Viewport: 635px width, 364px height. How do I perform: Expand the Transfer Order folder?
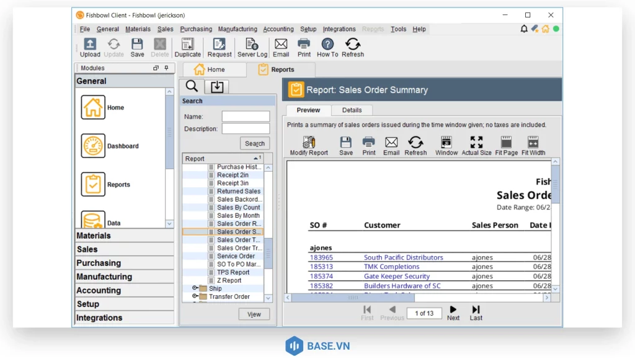[195, 296]
